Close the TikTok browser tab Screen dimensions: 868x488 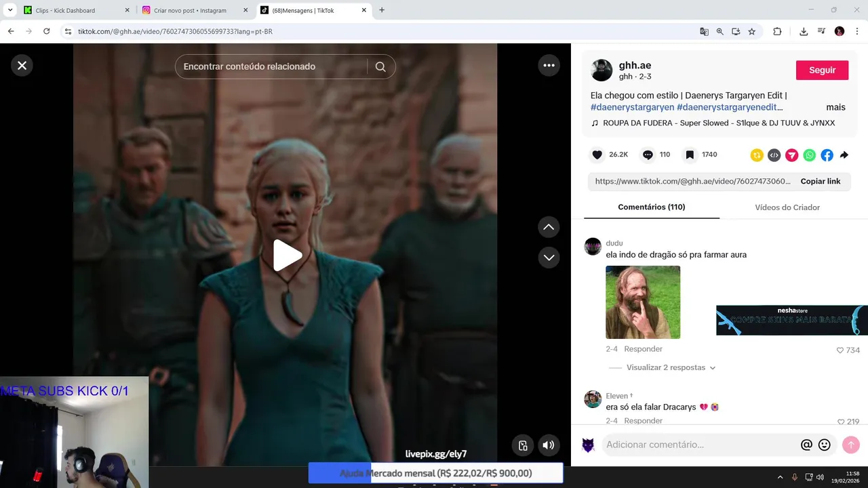(x=364, y=10)
